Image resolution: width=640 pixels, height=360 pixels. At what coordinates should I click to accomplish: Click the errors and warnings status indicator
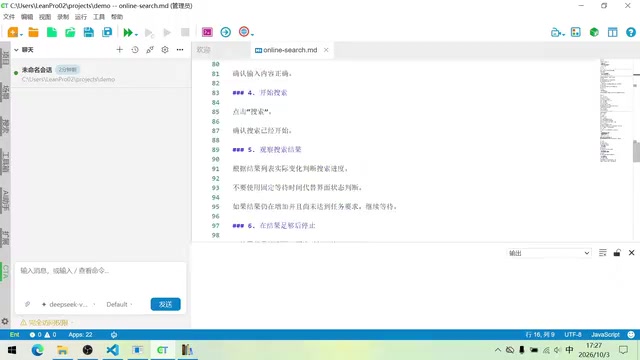point(43,335)
